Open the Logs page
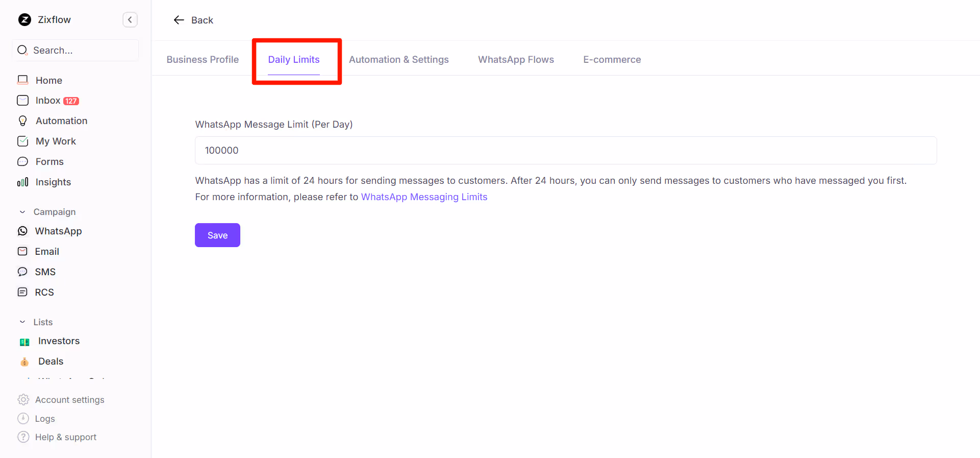This screenshot has height=458, width=980. 45,419
